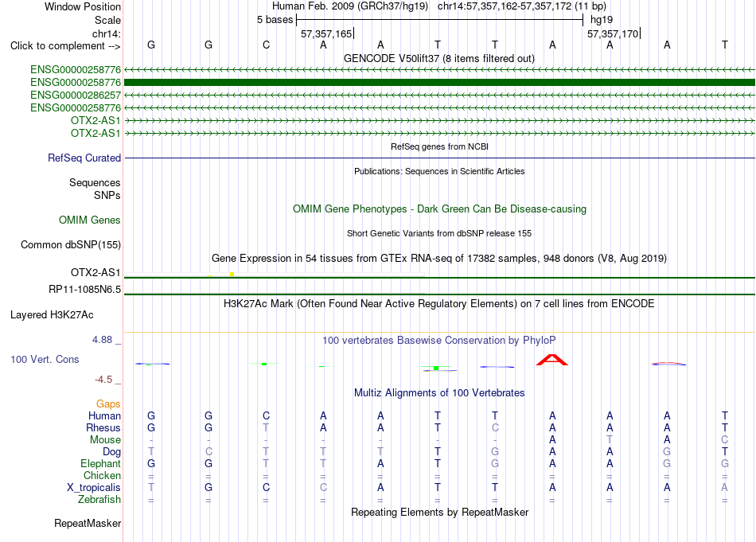Viewport: 756px width, 542px height.
Task: Click the G base in the X_tropicalis row
Action: [208, 488]
